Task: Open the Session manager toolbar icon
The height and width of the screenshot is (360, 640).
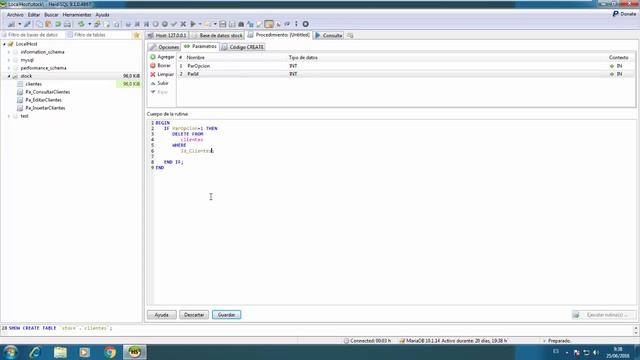Action: point(11,24)
